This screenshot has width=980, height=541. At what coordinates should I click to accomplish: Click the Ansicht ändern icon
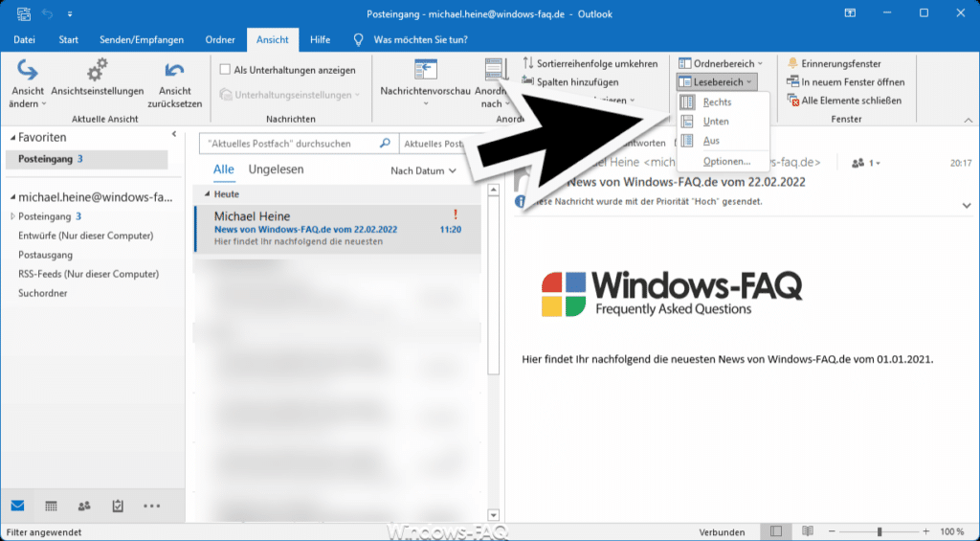pos(27,70)
